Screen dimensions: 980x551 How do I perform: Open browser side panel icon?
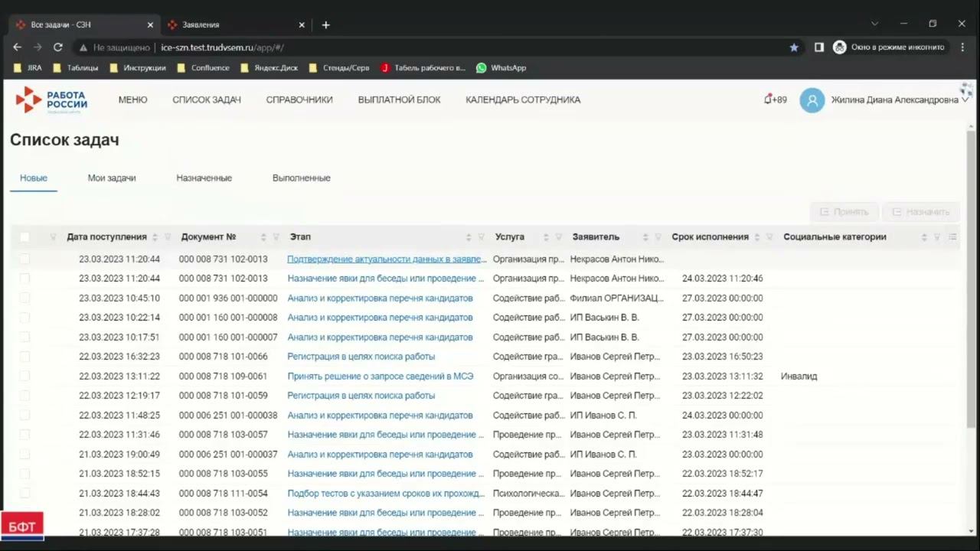pyautogui.click(x=818, y=47)
